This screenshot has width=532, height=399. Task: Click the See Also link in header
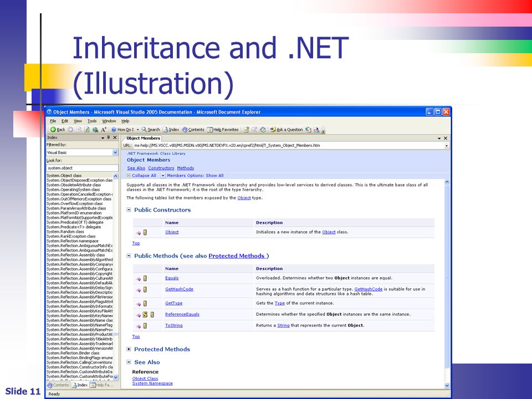pos(136,168)
